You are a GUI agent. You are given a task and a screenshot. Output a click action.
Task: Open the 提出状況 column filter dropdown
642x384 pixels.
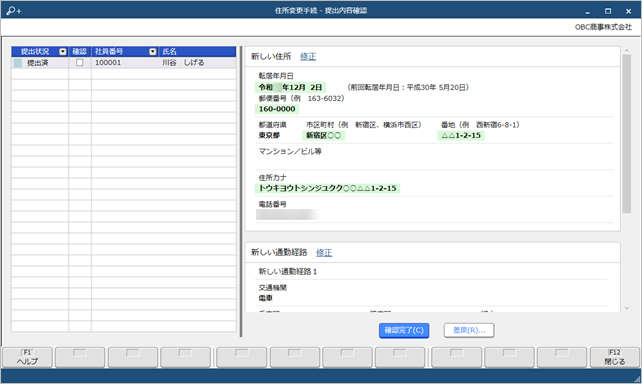63,52
